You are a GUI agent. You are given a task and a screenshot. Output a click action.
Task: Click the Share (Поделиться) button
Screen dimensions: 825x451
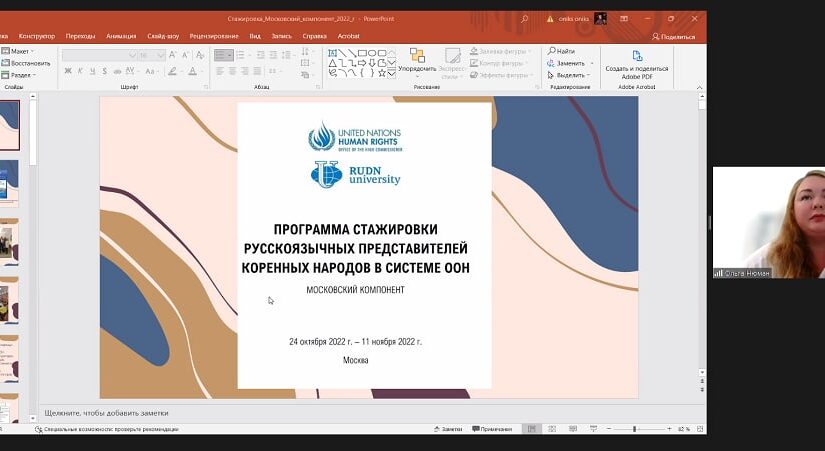674,36
